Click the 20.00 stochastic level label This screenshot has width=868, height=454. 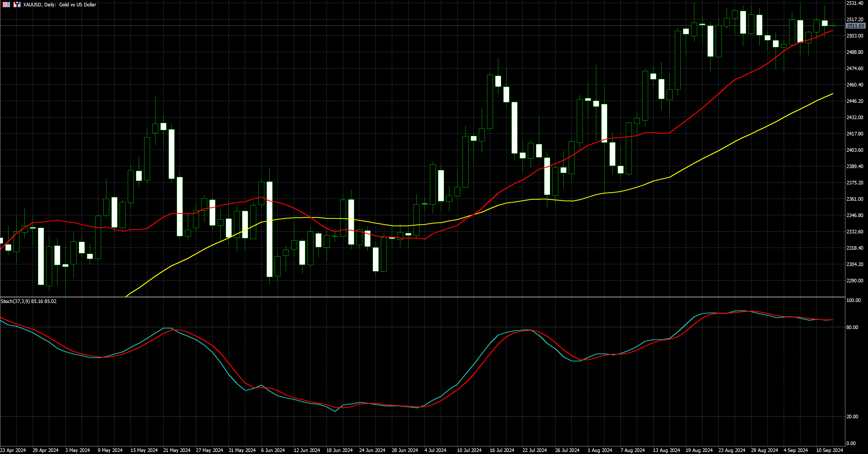(852, 417)
